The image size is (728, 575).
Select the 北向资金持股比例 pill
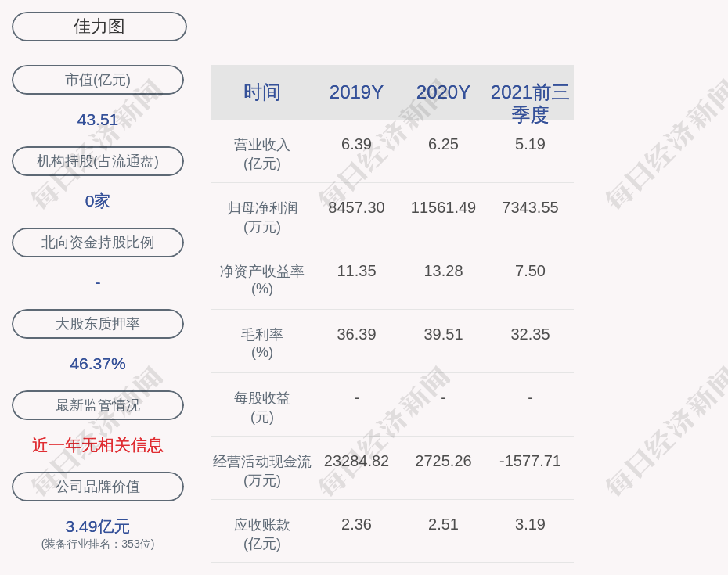(x=98, y=243)
